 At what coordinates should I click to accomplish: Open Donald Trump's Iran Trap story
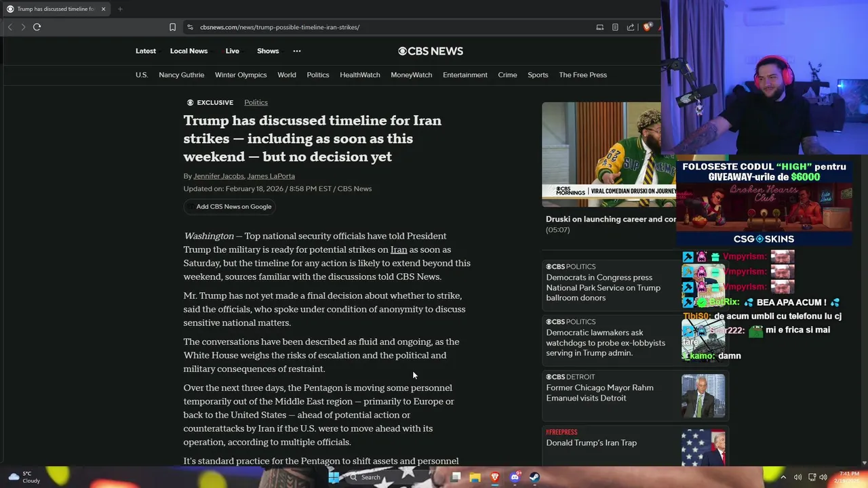point(591,443)
